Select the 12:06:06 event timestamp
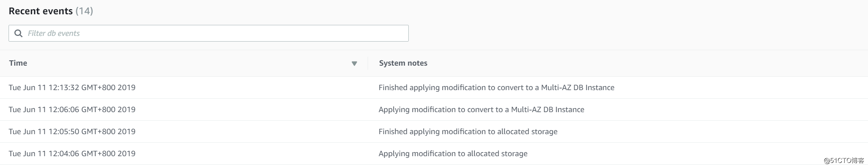This screenshot has height=168, width=868. [x=72, y=110]
